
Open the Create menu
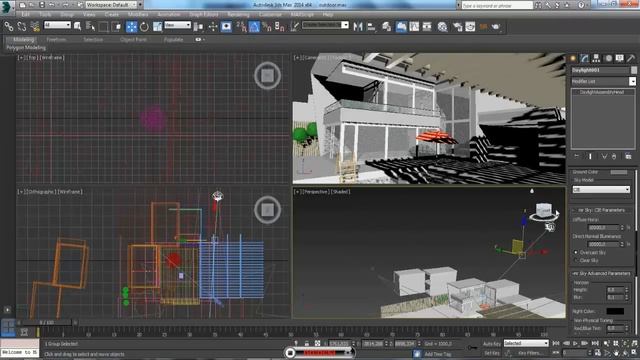click(111, 14)
